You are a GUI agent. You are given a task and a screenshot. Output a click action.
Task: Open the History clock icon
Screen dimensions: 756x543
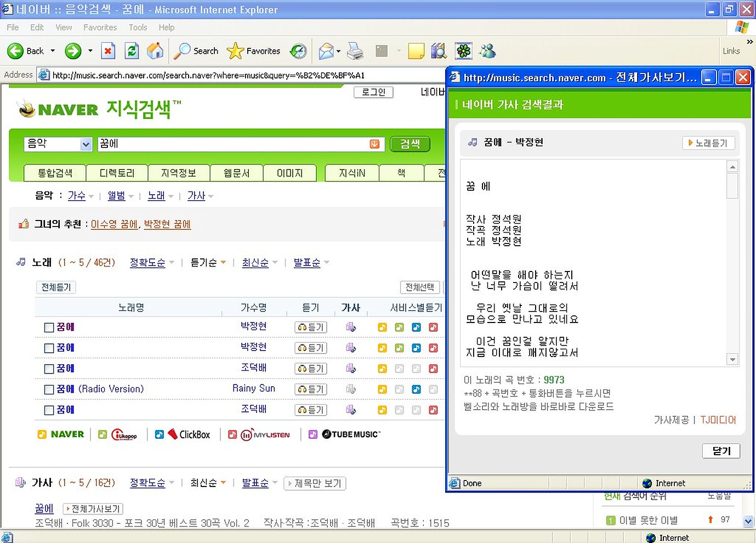coord(298,51)
